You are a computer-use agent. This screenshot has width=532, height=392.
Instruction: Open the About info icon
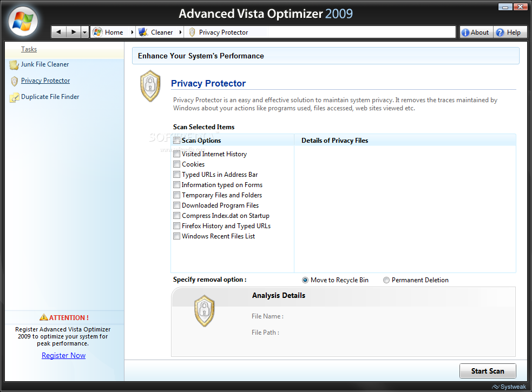pyautogui.click(x=465, y=32)
